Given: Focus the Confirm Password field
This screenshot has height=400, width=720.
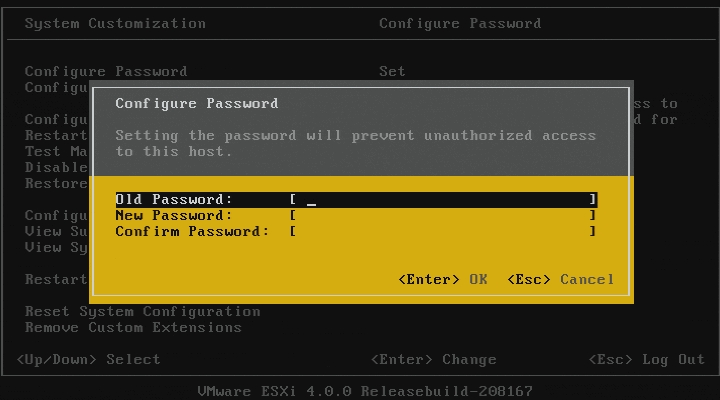Looking at the screenshot, I should coord(444,231).
